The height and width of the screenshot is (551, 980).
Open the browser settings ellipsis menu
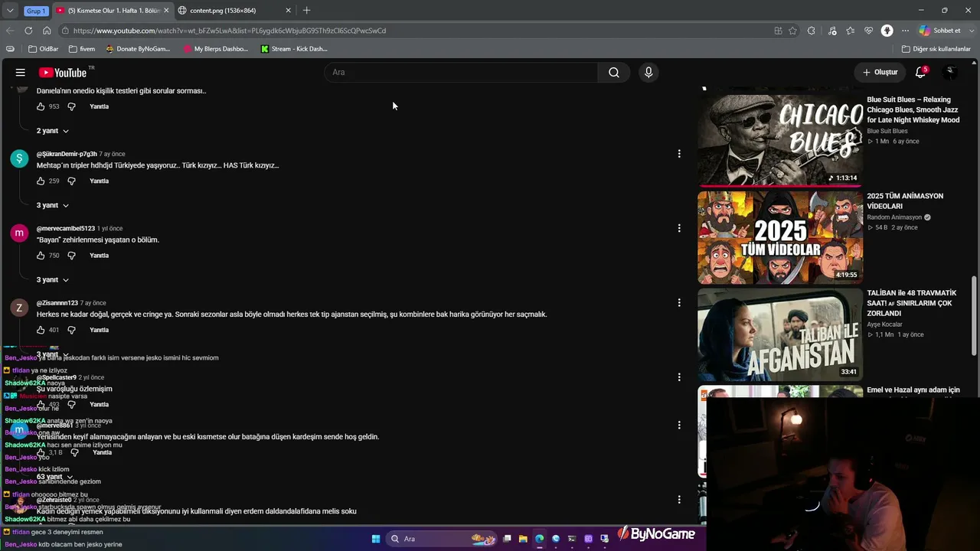tap(905, 31)
